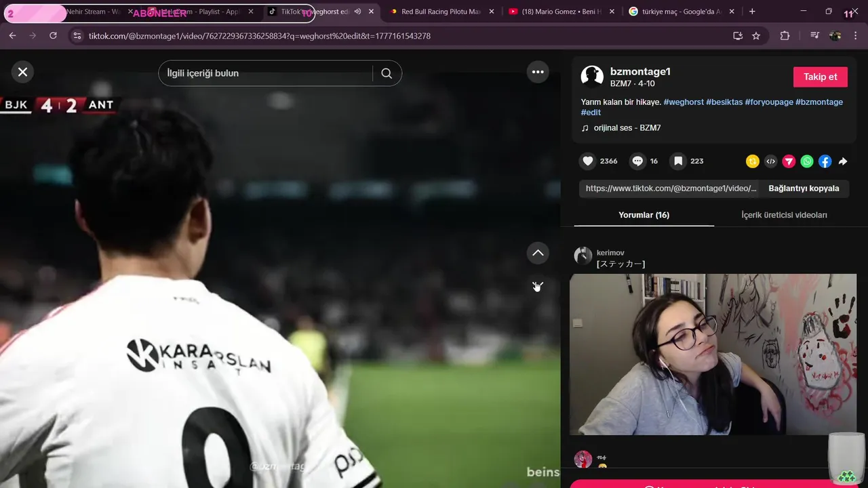Open commenter kerimov's profile name

coord(610,253)
